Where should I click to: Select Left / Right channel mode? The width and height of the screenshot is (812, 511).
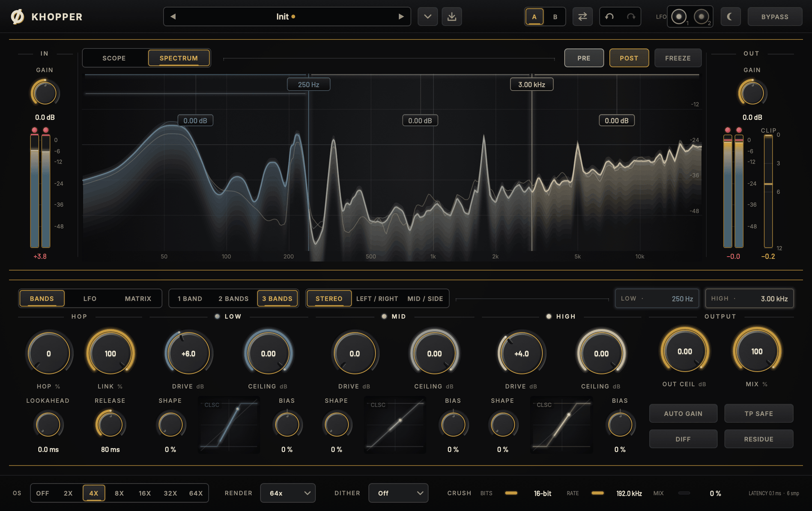click(377, 299)
